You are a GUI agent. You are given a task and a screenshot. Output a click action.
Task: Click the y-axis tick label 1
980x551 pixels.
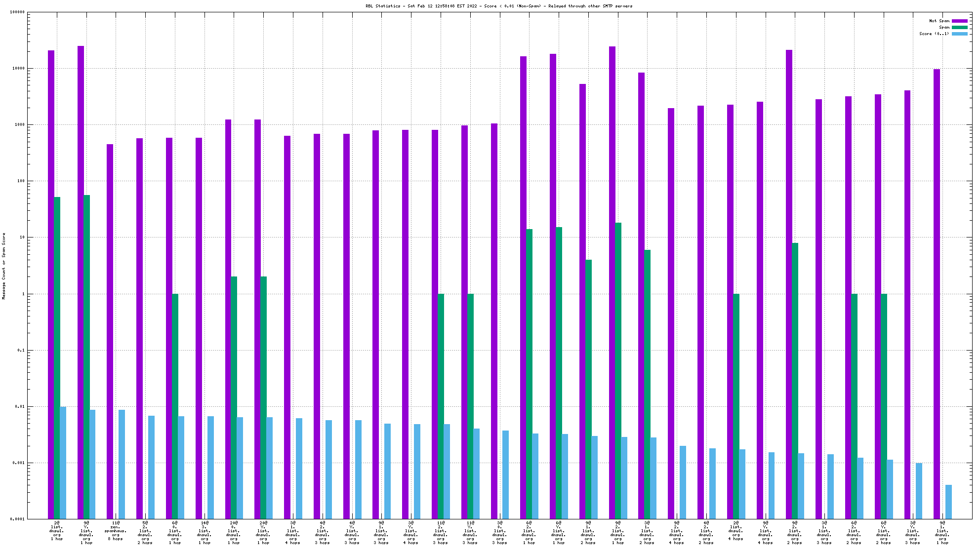[x=23, y=294]
